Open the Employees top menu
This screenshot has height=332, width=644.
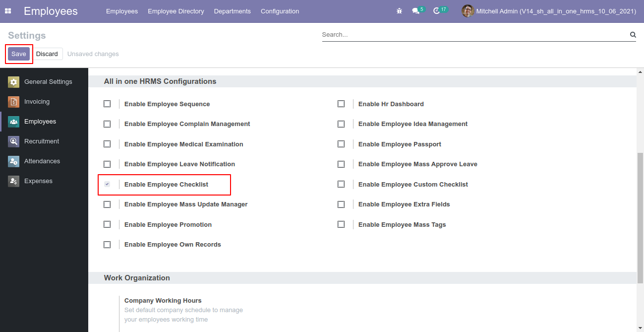(122, 11)
